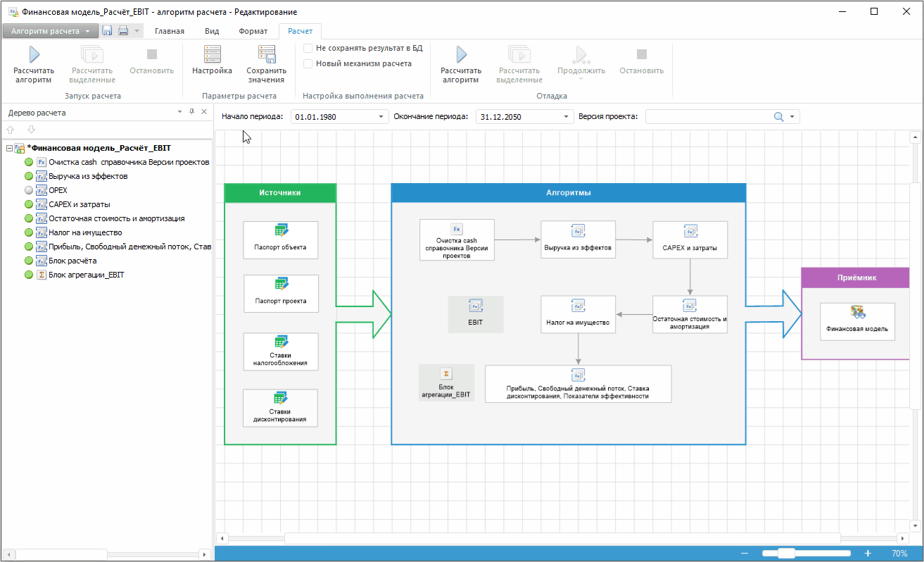Open the Начало периода date dropdown
Image resolution: width=924 pixels, height=562 pixels.
[381, 117]
